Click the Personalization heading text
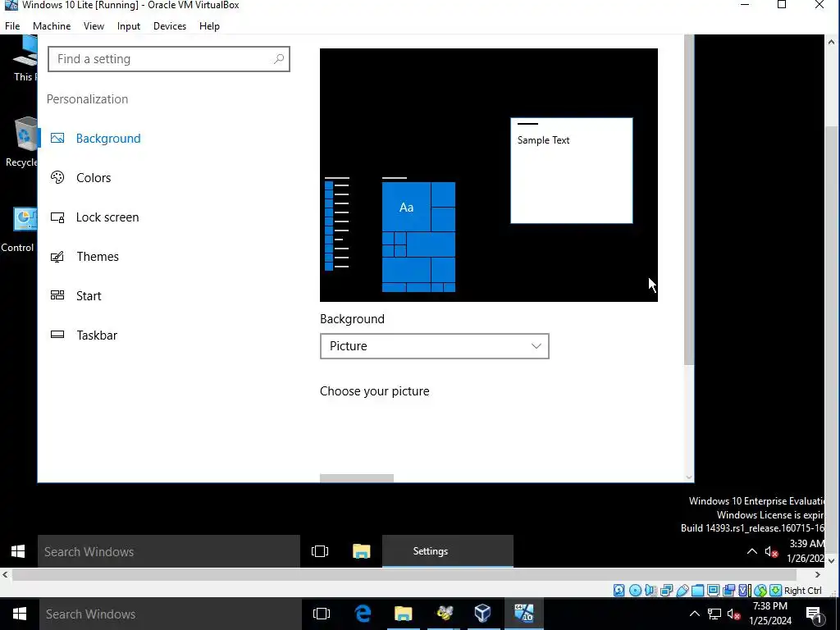The height and width of the screenshot is (630, 840). tap(87, 99)
